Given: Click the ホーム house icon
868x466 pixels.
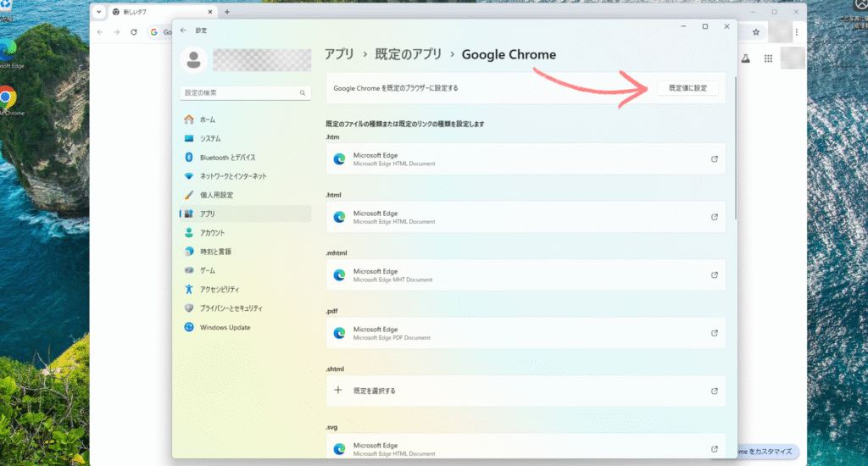Looking at the screenshot, I should pyautogui.click(x=189, y=119).
